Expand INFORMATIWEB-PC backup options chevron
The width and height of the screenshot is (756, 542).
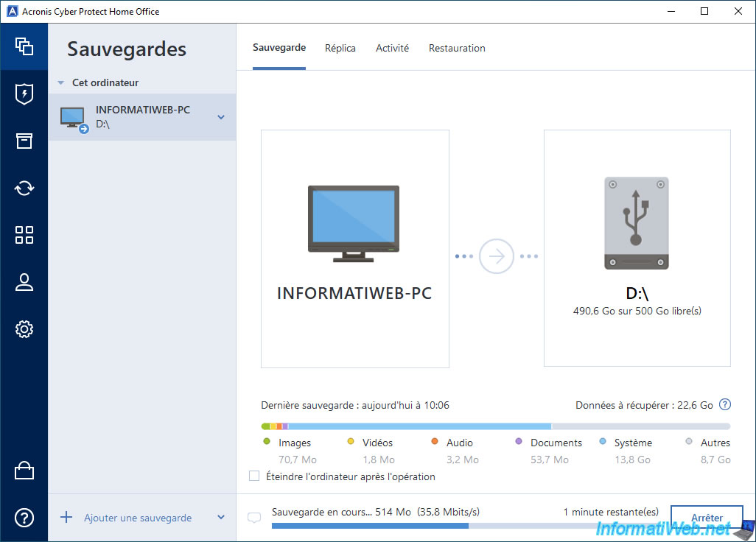coord(221,117)
